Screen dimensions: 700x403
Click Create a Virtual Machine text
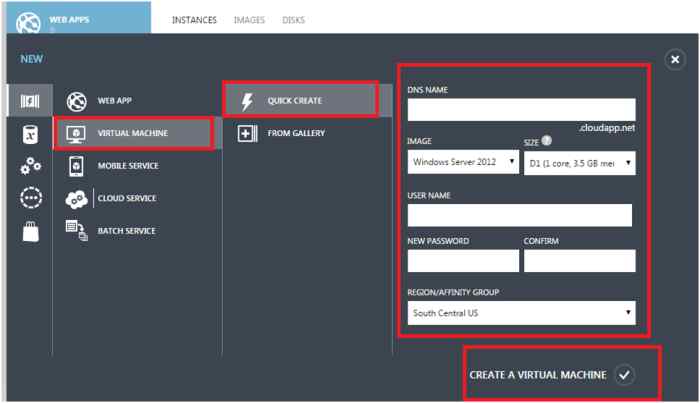[538, 375]
